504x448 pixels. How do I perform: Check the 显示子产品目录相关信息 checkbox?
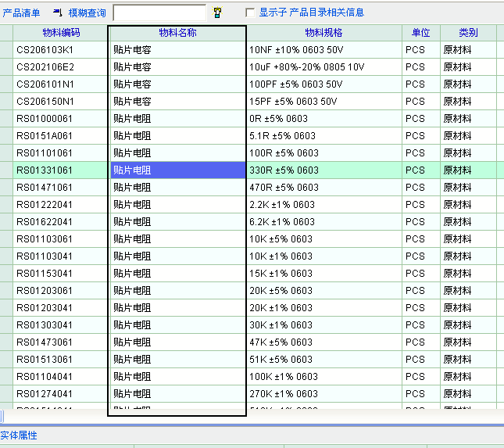pyautogui.click(x=250, y=13)
